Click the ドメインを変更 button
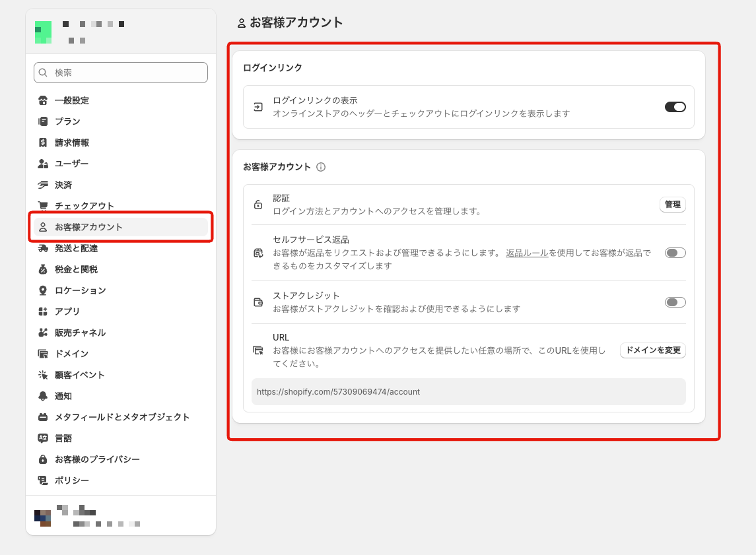 (x=652, y=350)
